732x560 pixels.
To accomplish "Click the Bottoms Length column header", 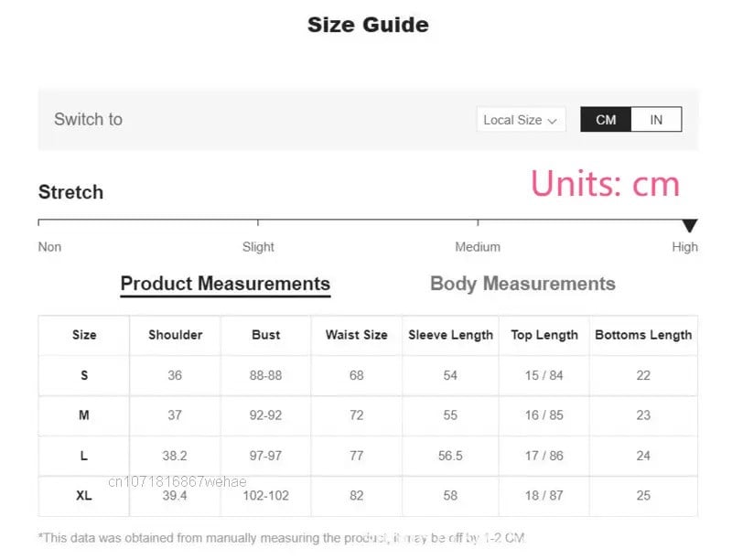I will coord(643,335).
